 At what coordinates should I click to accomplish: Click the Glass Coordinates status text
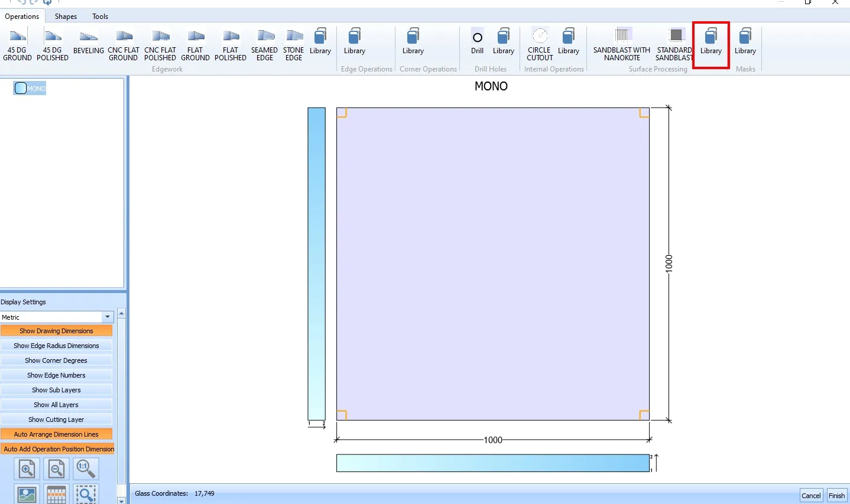coord(174,493)
